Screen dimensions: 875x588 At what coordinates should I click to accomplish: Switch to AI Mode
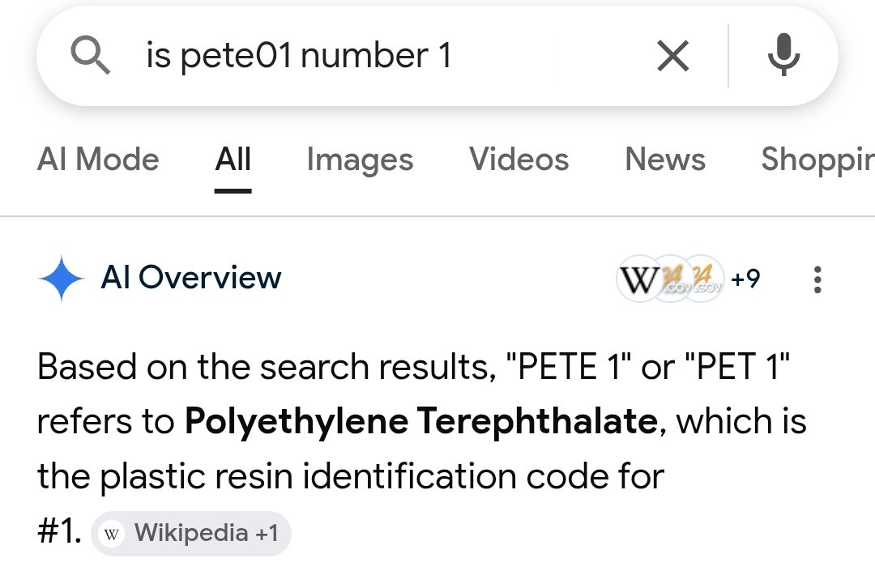98,160
